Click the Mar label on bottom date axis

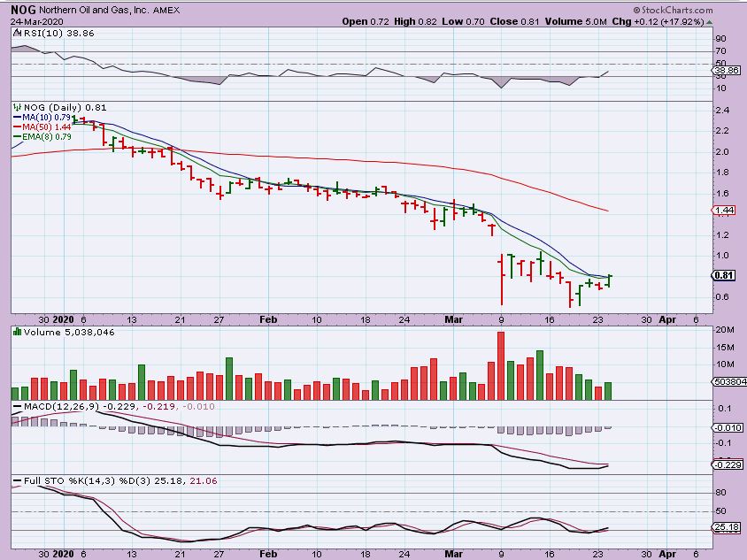(453, 554)
